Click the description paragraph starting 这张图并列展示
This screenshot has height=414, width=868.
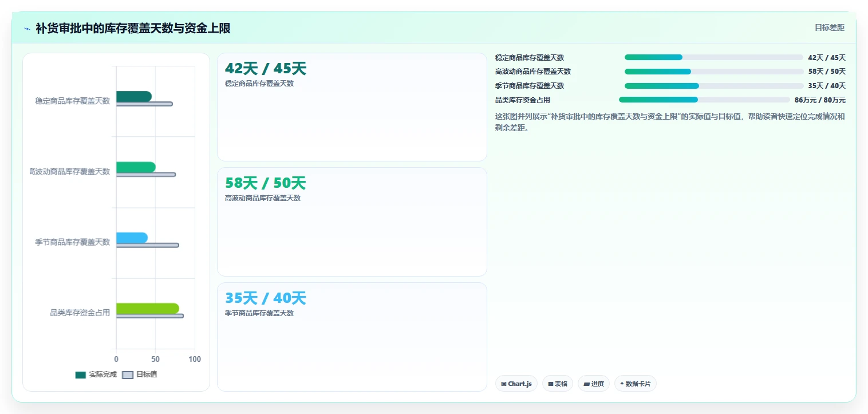point(670,122)
